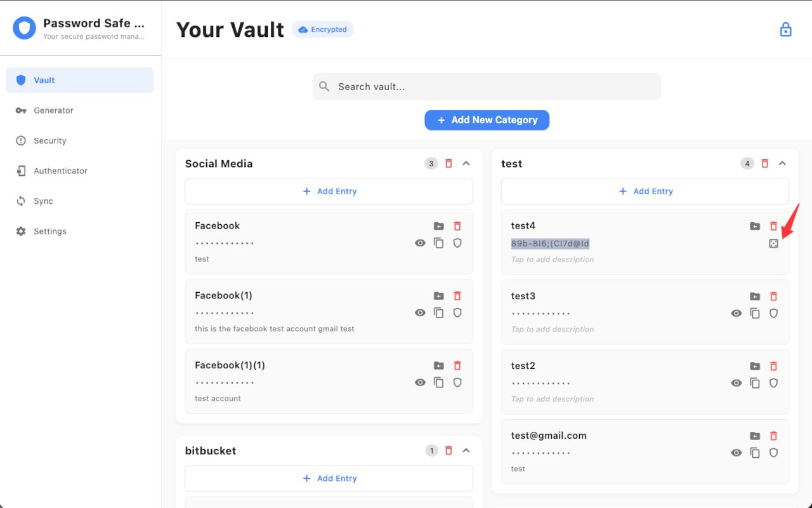Delete the test4 entry
The image size is (812, 508).
point(773,226)
